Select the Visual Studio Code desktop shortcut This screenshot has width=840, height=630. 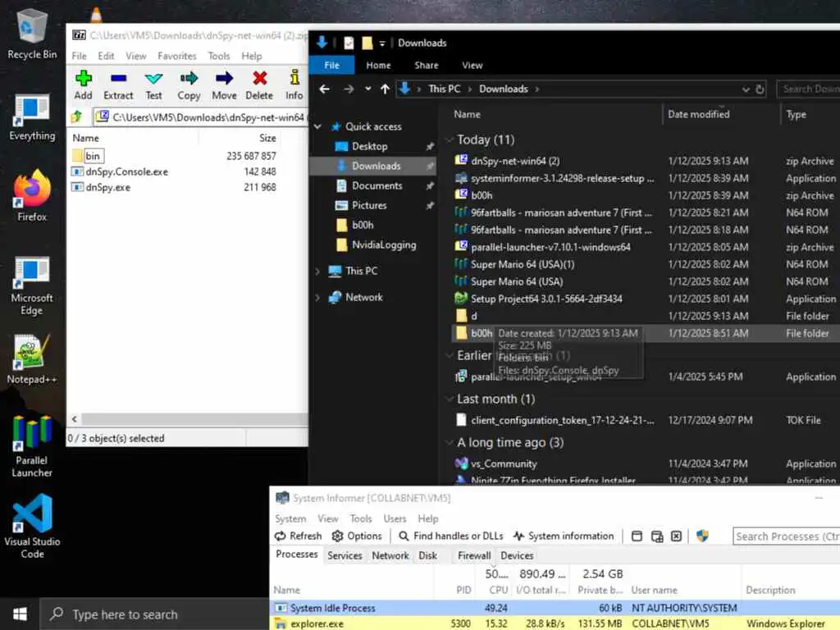click(32, 526)
